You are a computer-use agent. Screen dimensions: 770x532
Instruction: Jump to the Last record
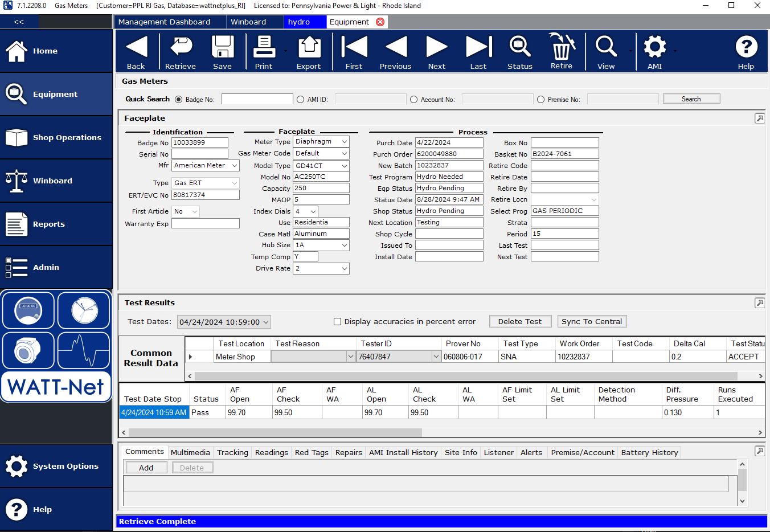[x=478, y=52]
